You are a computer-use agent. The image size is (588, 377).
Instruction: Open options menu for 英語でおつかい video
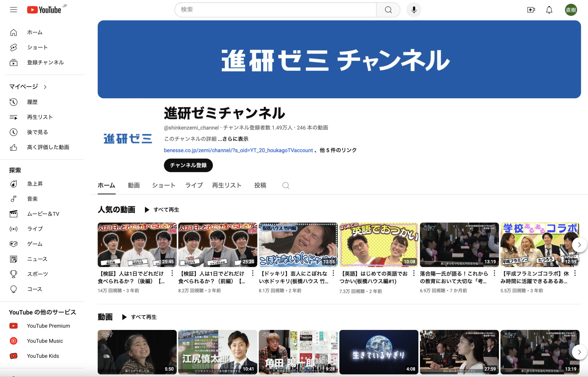coord(414,273)
